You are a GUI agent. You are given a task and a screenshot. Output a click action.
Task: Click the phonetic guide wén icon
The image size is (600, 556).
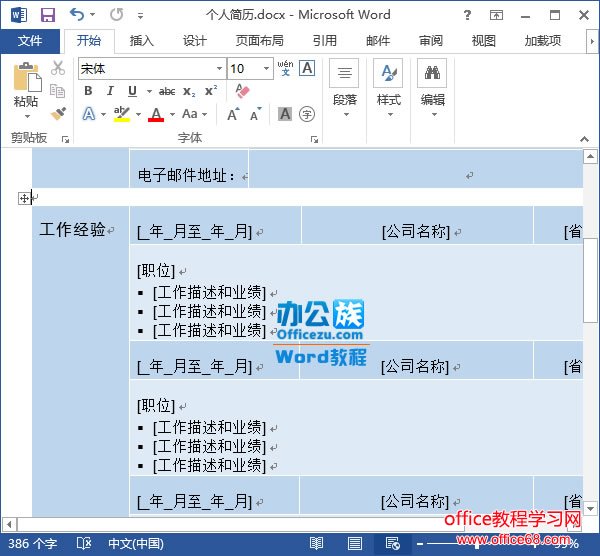click(285, 68)
